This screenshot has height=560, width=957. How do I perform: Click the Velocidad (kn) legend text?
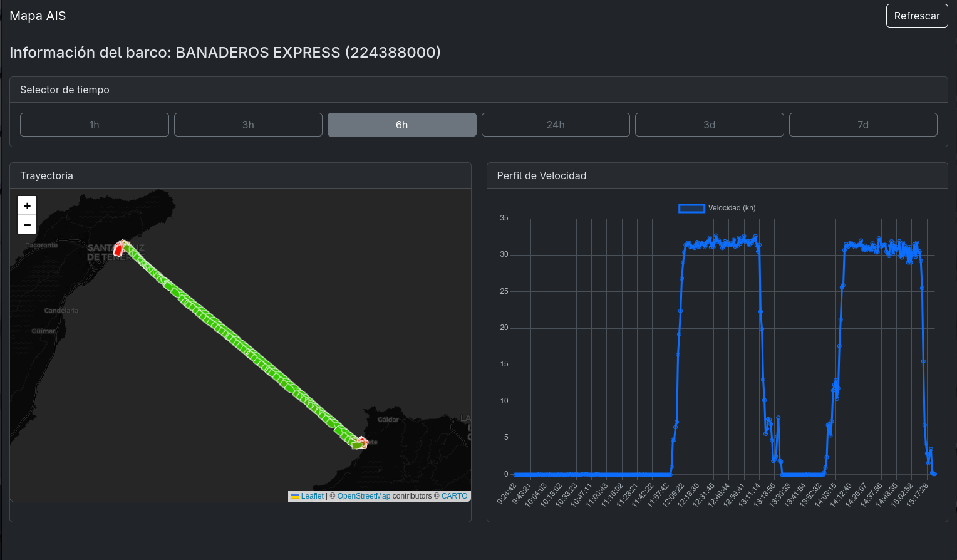pyautogui.click(x=732, y=209)
